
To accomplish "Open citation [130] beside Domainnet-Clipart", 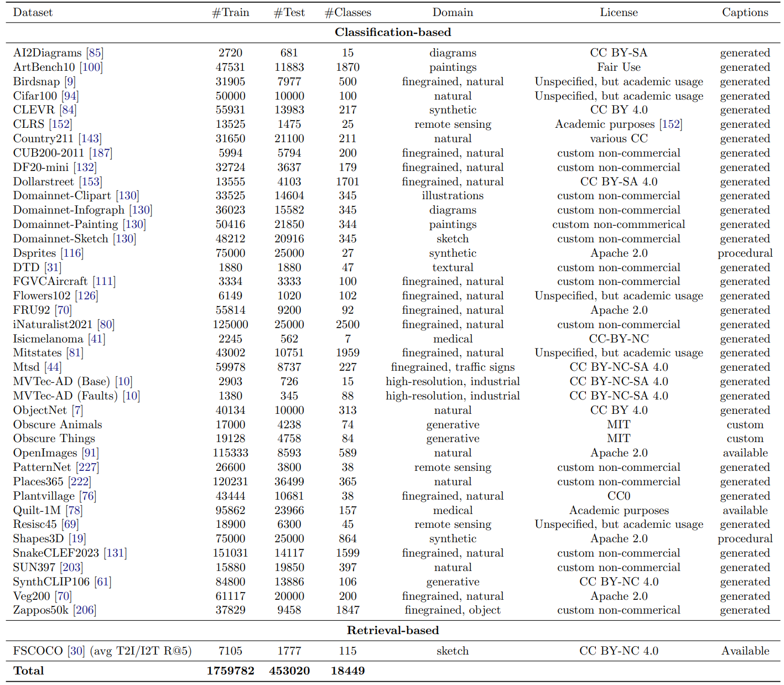I will tap(127, 195).
